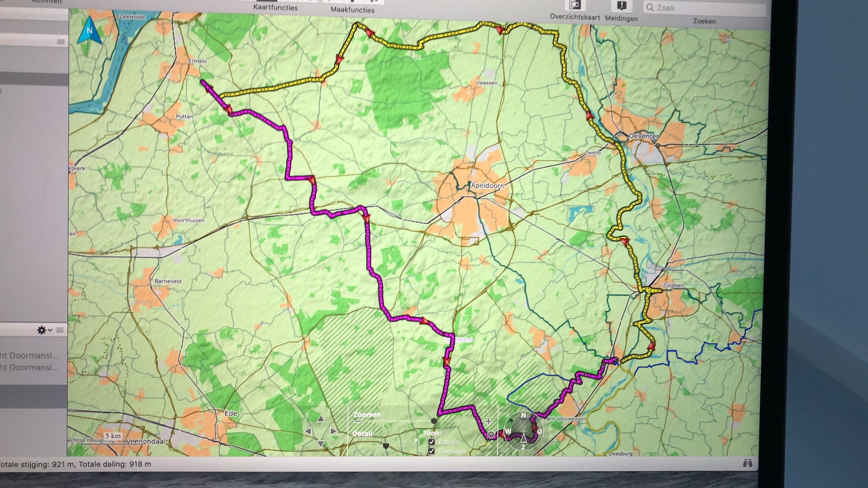868x488 pixels.
Task: Pan the map down with arrow
Action: tap(321, 444)
